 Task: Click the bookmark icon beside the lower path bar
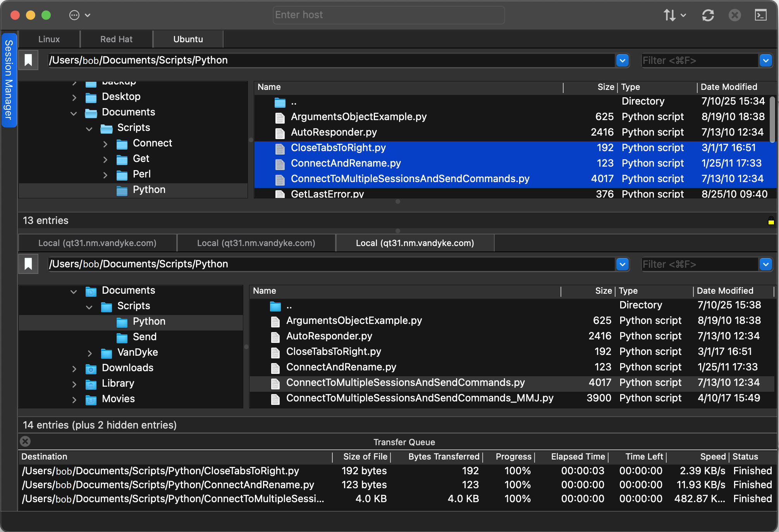point(28,264)
